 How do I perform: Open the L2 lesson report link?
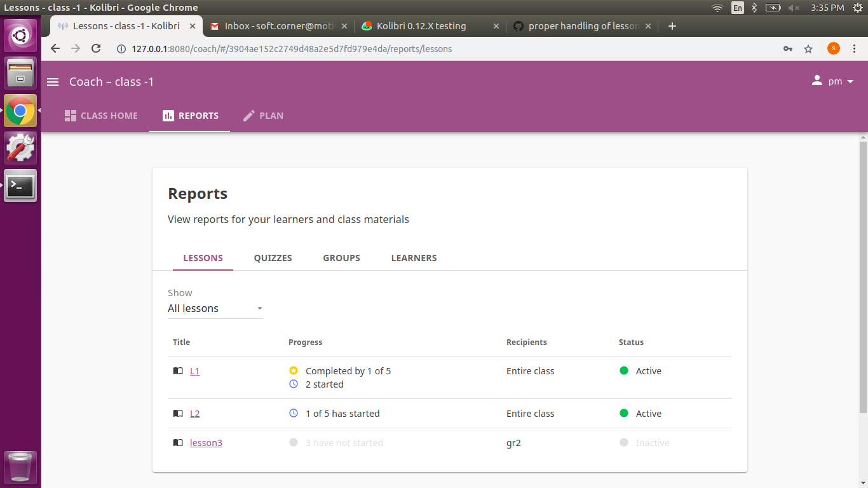point(195,414)
